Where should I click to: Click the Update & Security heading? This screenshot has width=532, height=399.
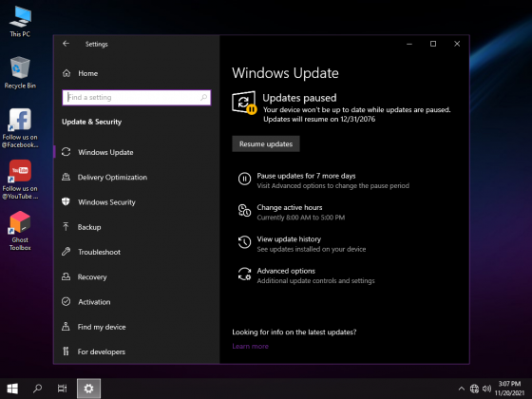(x=91, y=122)
